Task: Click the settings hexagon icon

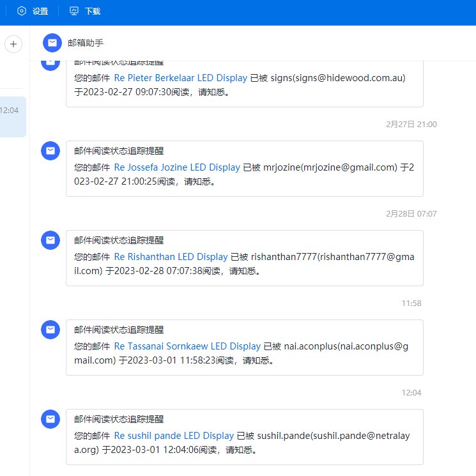Action: point(22,12)
